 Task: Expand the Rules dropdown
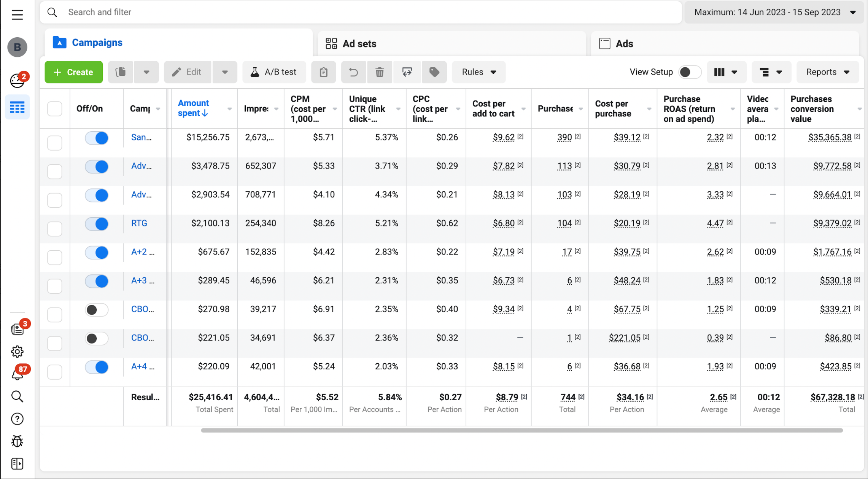coord(479,72)
